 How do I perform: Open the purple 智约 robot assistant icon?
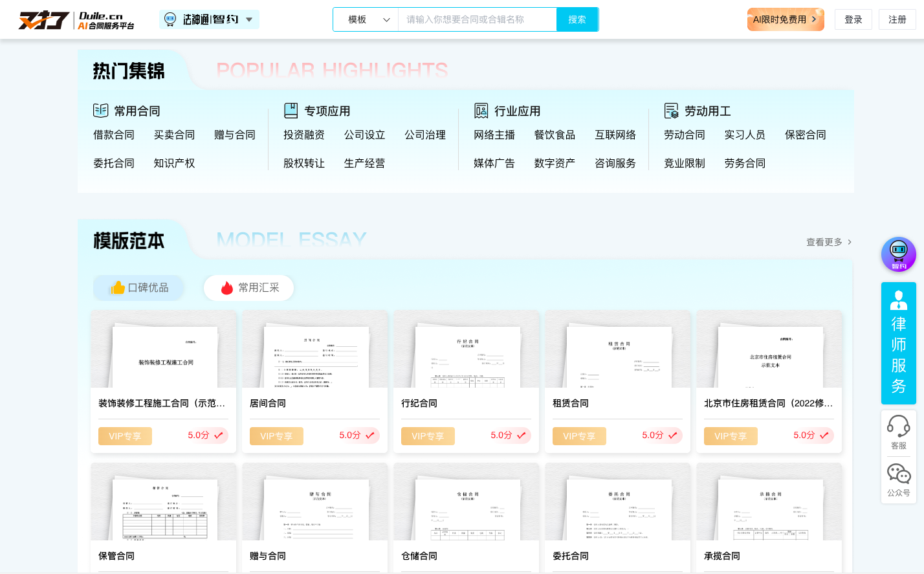pyautogui.click(x=898, y=254)
